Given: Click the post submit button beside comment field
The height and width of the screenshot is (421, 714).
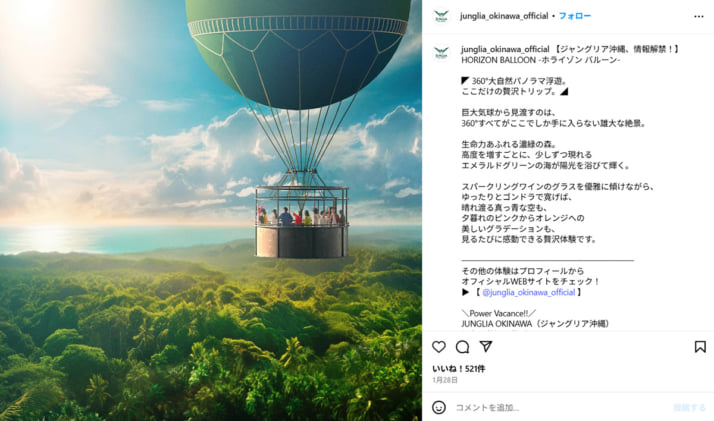Looking at the screenshot, I should coord(689,407).
